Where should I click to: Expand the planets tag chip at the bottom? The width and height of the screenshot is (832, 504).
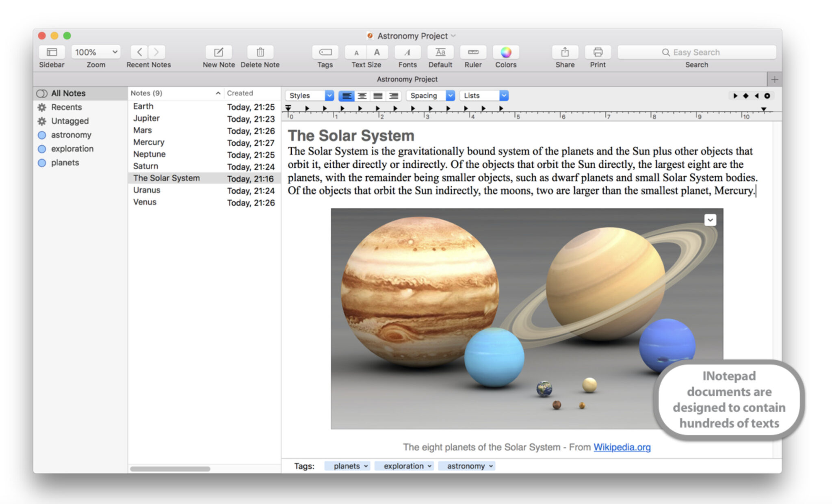coord(347,466)
